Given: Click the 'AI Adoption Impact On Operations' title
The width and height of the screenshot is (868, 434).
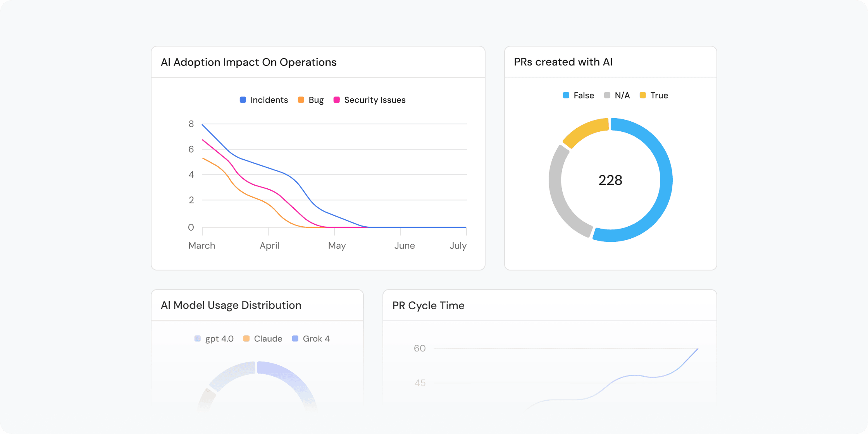Looking at the screenshot, I should 249,62.
